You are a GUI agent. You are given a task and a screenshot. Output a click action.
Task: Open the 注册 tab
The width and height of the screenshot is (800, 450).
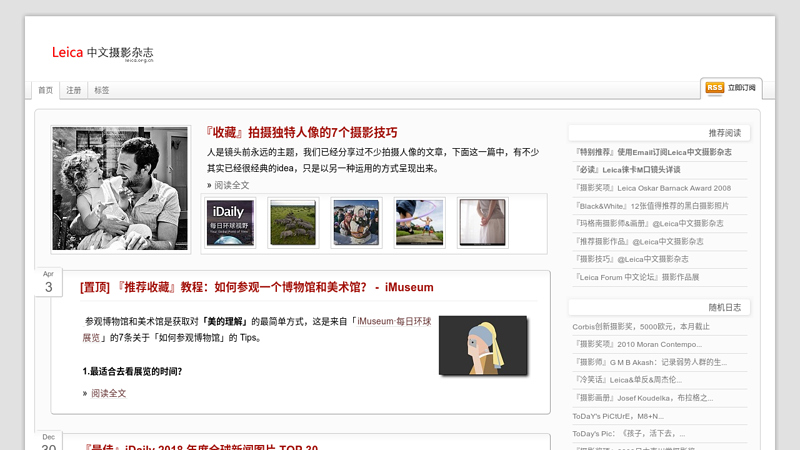click(73, 90)
